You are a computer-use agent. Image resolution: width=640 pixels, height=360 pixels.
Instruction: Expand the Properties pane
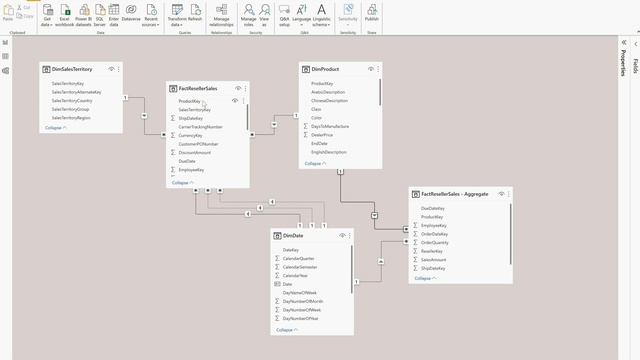click(624, 42)
